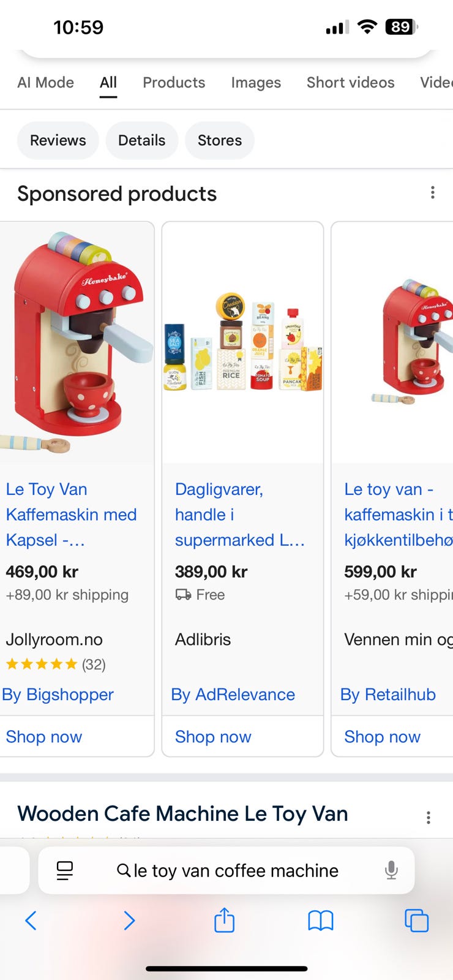This screenshot has width=453, height=980.
Task: Tap Shop now under the Jollyroom listing
Action: pos(43,737)
